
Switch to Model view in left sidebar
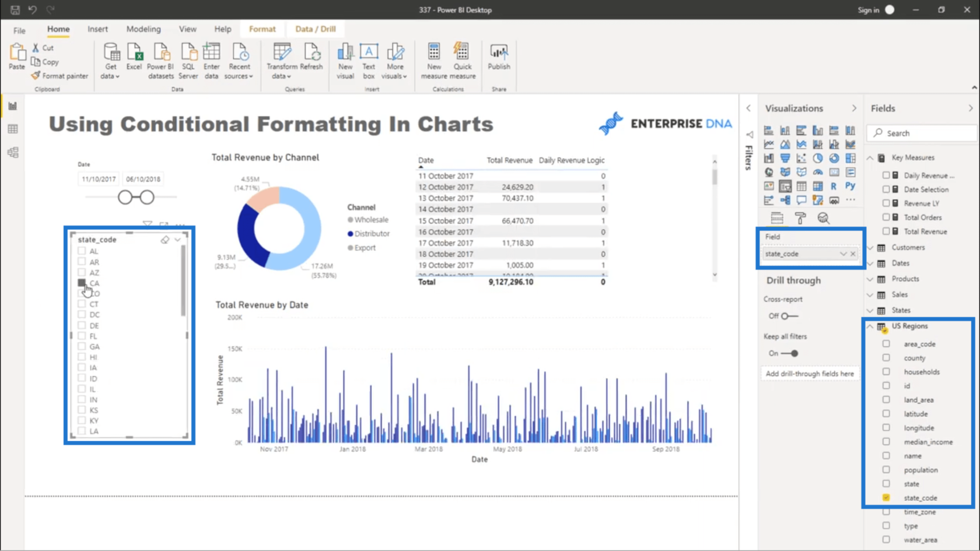click(13, 153)
